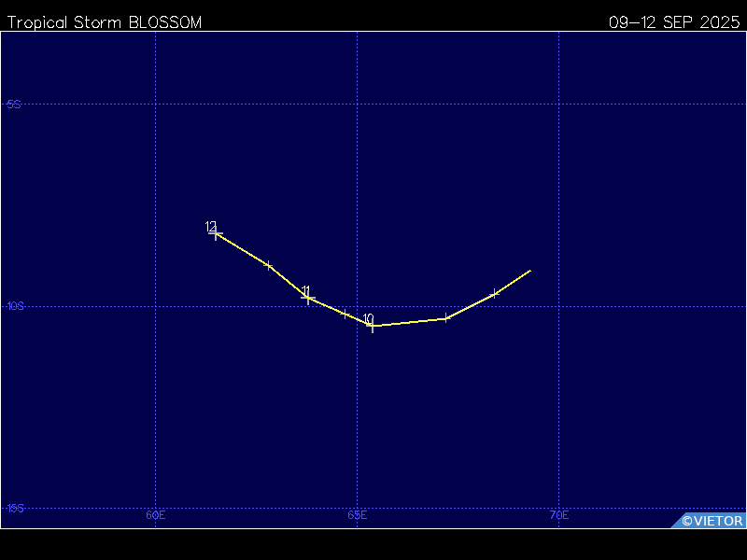The width and height of the screenshot is (747, 560).
Task: Click the 65E and 15S gridline intersection
Action: [357, 508]
